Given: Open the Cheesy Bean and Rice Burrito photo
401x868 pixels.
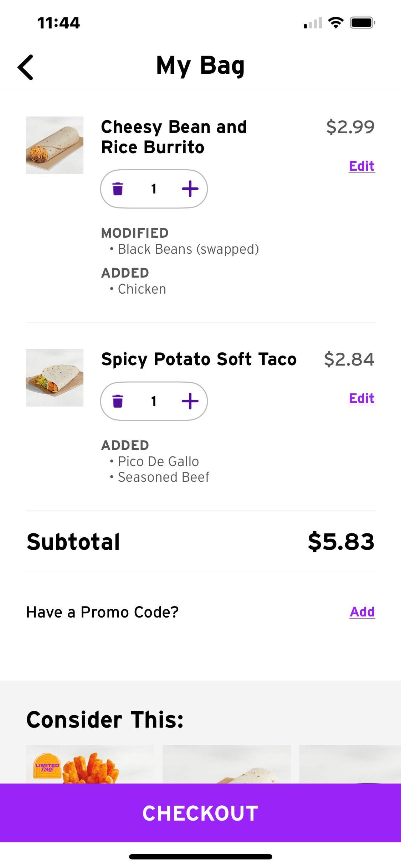Looking at the screenshot, I should click(x=55, y=145).
